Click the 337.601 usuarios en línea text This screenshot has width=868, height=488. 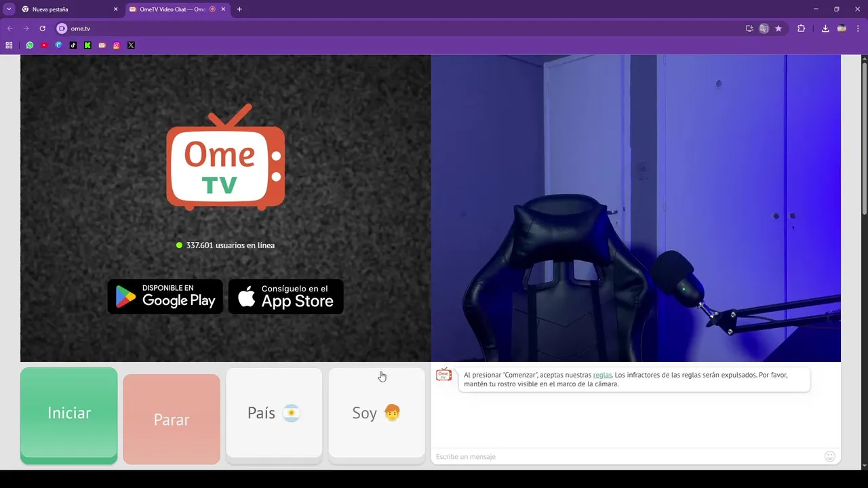pyautogui.click(x=231, y=245)
